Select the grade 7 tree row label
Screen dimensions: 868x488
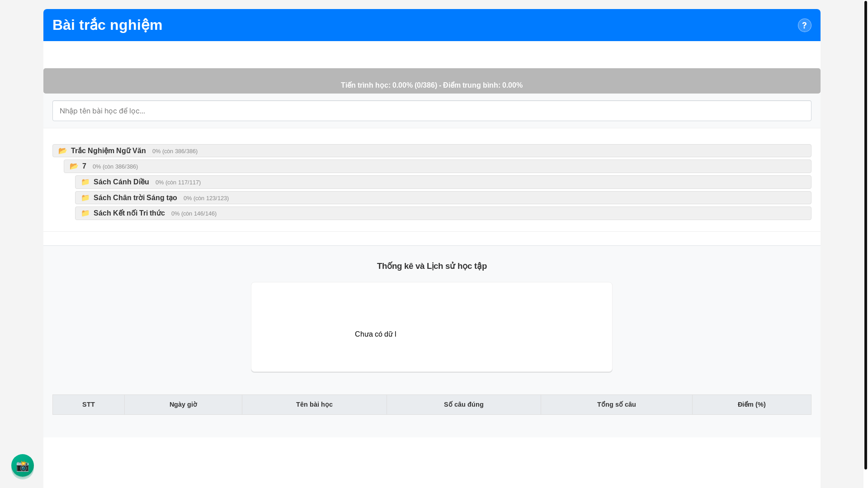tap(84, 166)
